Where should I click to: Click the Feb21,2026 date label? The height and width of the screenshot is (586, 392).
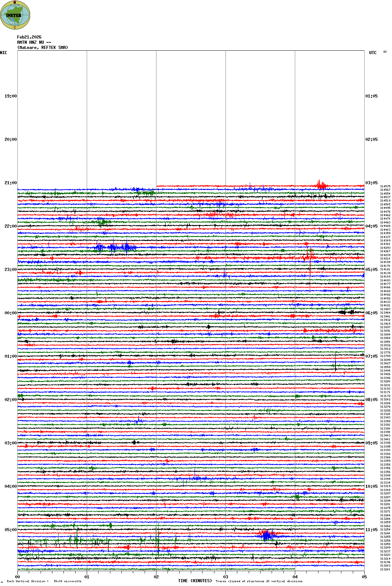coord(29,37)
